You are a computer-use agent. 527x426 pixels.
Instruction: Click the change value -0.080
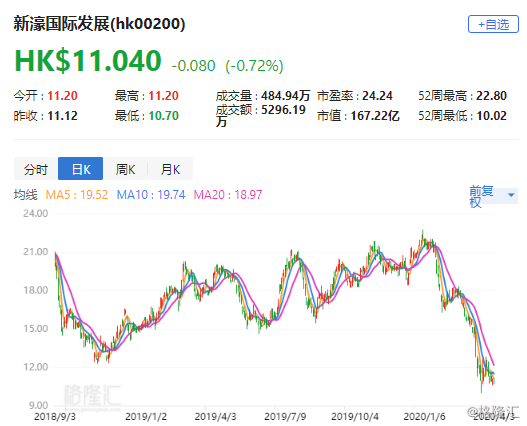[x=193, y=66]
